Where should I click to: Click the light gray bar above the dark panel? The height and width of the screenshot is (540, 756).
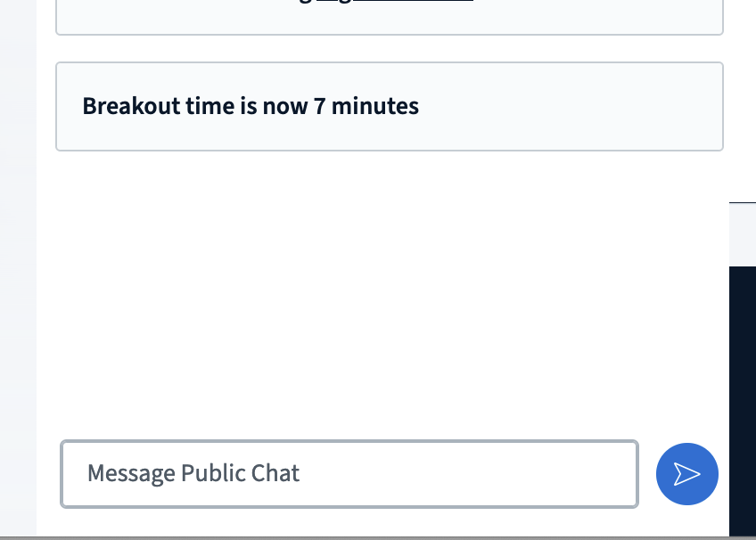[743, 234]
